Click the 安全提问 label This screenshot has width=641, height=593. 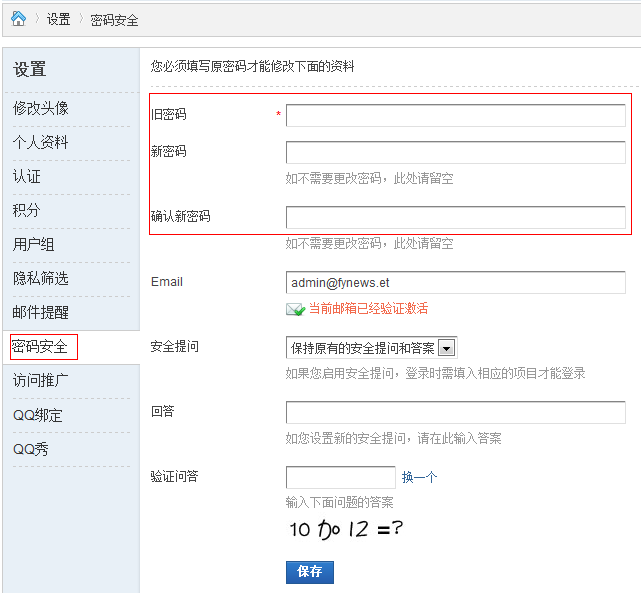pyautogui.click(x=175, y=347)
